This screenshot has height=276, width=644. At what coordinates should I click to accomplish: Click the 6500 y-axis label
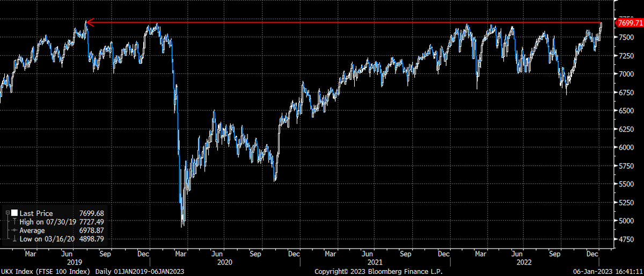[626, 111]
